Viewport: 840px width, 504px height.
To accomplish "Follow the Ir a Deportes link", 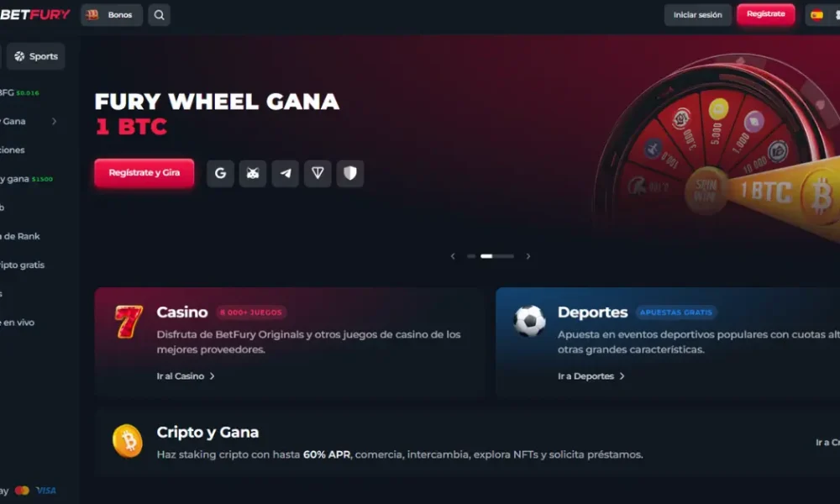I will pyautogui.click(x=591, y=376).
